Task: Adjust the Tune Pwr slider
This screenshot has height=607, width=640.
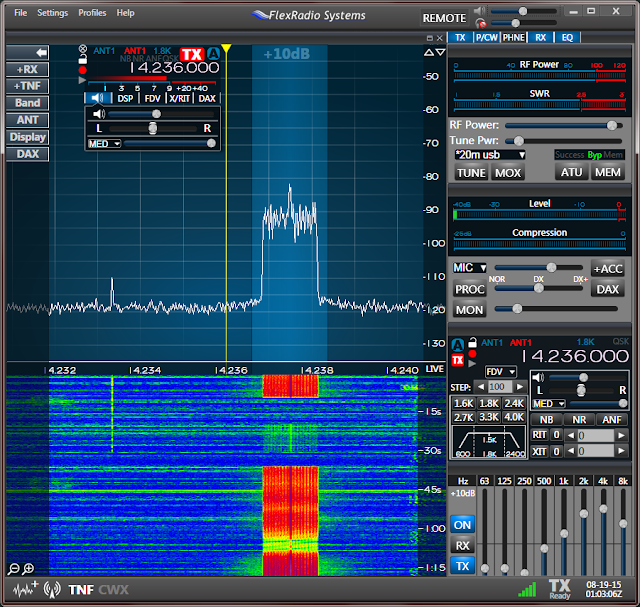Action: point(564,141)
